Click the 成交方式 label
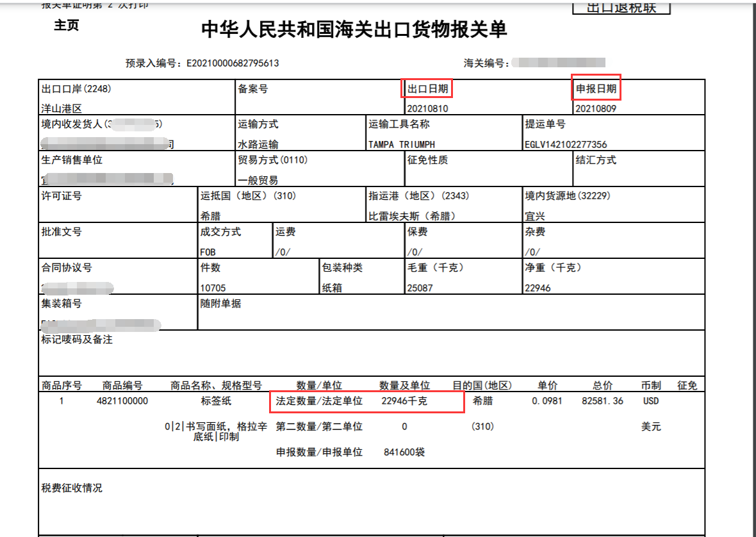756x537 pixels. [220, 232]
